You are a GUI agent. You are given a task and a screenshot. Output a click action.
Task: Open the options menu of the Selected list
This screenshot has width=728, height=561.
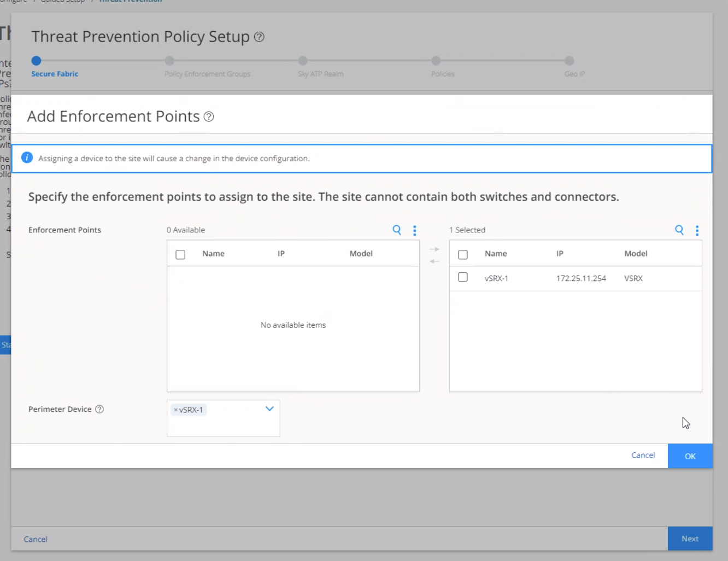[x=697, y=230]
